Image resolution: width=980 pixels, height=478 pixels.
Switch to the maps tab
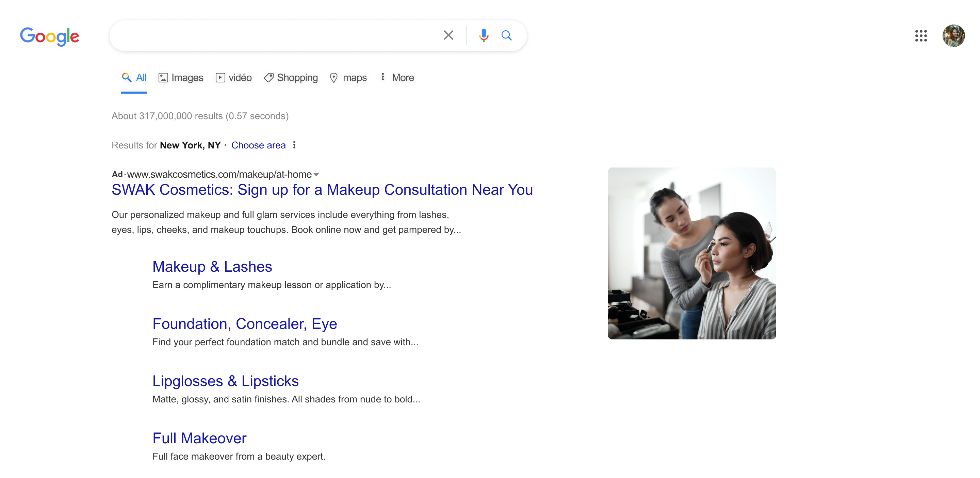click(x=348, y=78)
